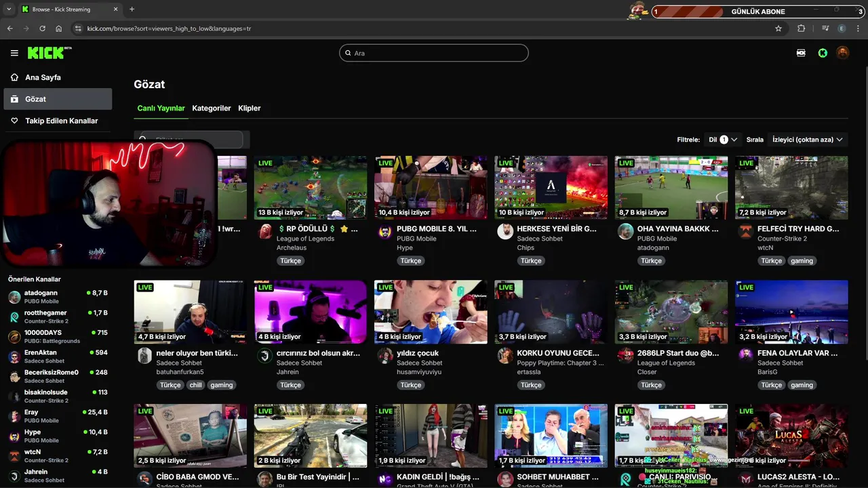Open browser tab search dropdown arrow
868x488 pixels.
coord(9,9)
